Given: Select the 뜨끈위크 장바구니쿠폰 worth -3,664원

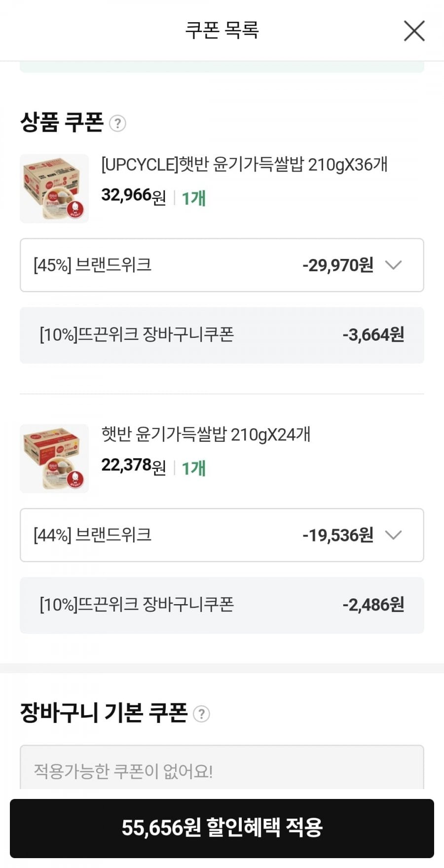Looking at the screenshot, I should pos(222,335).
